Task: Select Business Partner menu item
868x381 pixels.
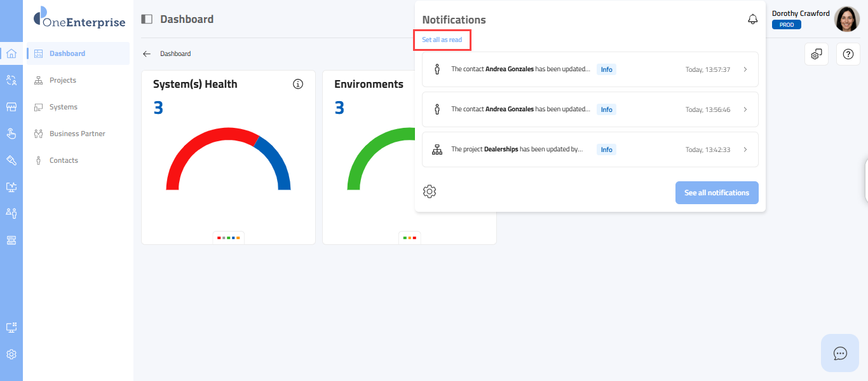Action: pyautogui.click(x=77, y=134)
